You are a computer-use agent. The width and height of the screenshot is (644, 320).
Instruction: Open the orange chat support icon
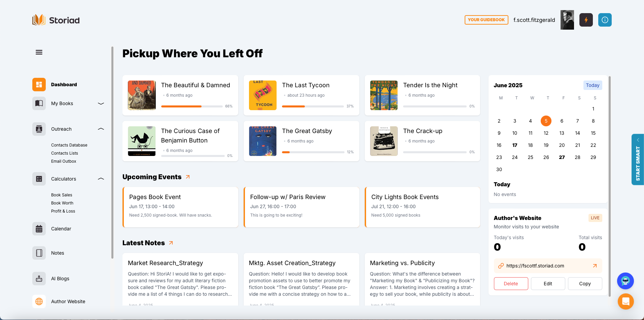[x=626, y=301]
